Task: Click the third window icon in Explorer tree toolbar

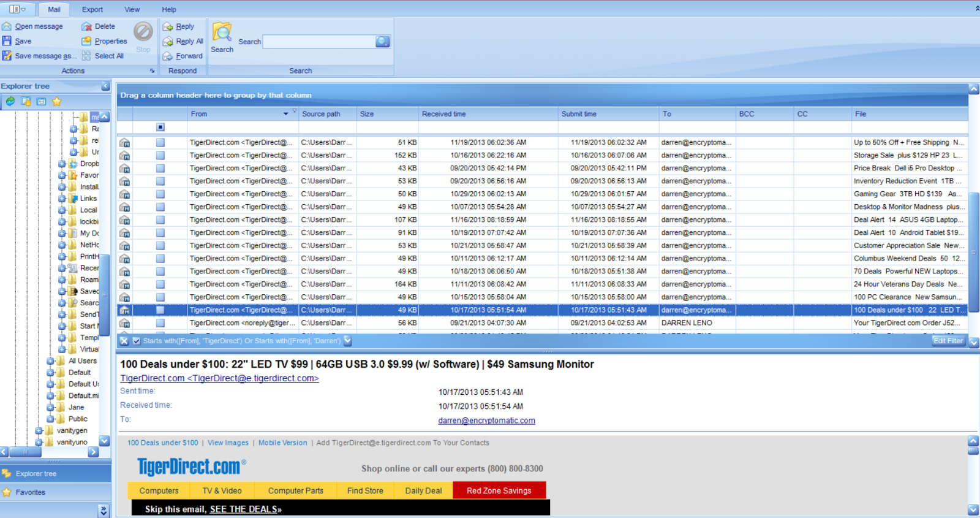Action: coord(42,101)
